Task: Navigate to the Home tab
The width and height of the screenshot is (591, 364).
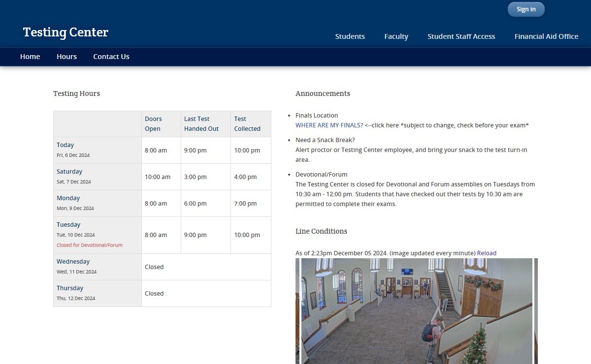Action: point(30,57)
